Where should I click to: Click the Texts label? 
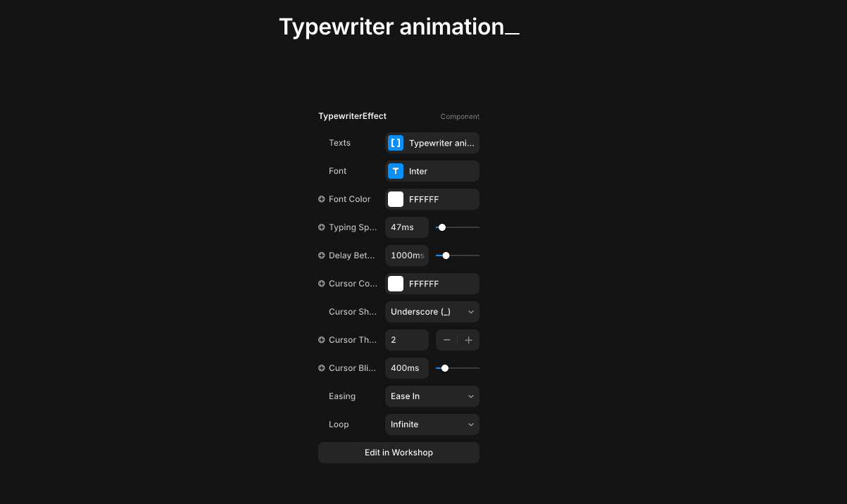point(339,143)
